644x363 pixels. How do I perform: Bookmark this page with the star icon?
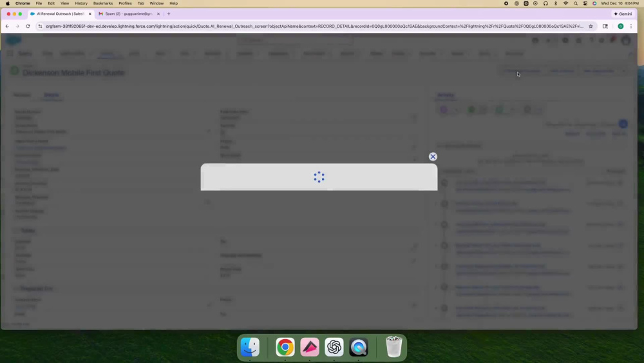click(591, 26)
